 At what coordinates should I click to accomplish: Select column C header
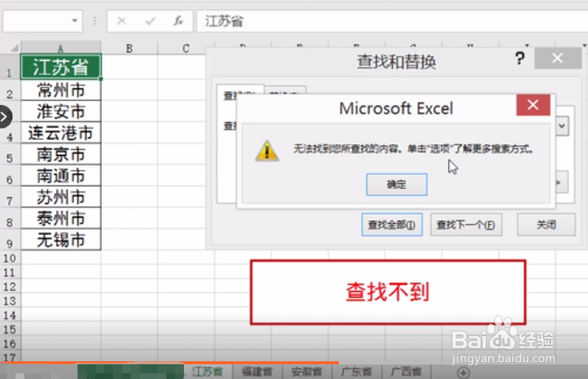point(186,48)
